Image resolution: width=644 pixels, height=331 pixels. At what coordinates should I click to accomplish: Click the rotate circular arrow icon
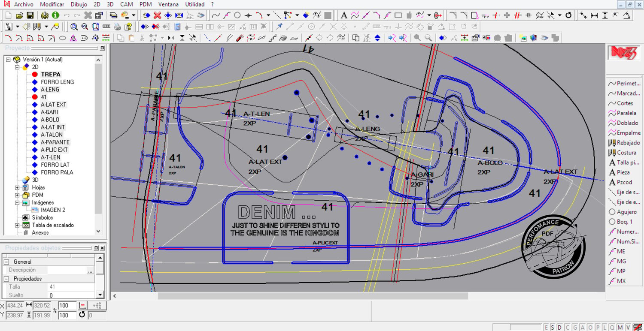tap(569, 15)
